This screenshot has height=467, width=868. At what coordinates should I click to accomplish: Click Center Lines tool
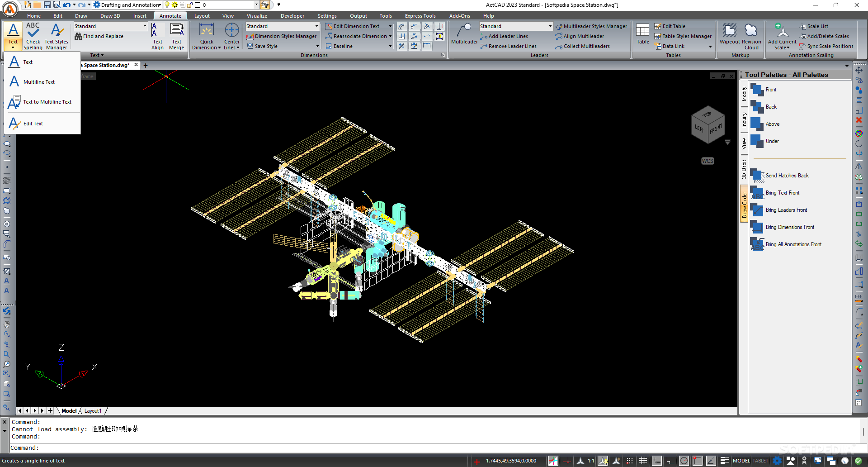(232, 36)
